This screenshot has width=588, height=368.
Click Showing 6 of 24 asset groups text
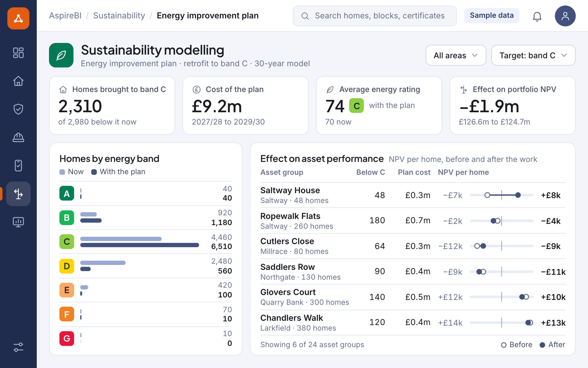(x=312, y=345)
